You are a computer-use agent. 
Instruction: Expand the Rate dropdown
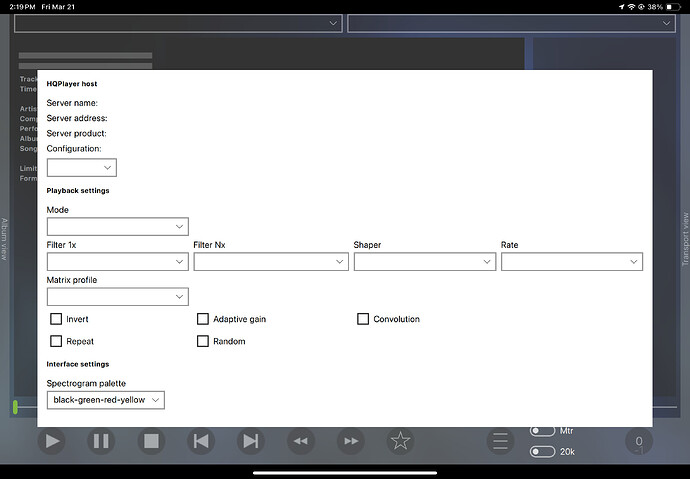tap(571, 262)
